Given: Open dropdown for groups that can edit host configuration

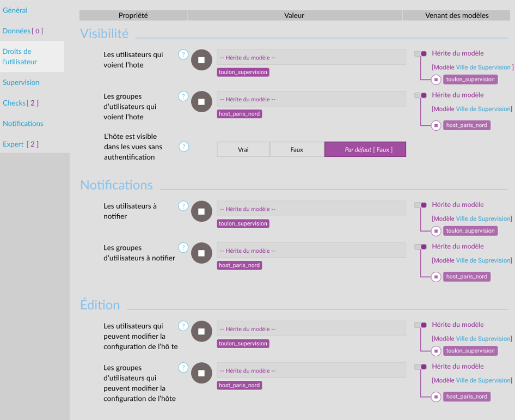Looking at the screenshot, I should (x=311, y=370).
